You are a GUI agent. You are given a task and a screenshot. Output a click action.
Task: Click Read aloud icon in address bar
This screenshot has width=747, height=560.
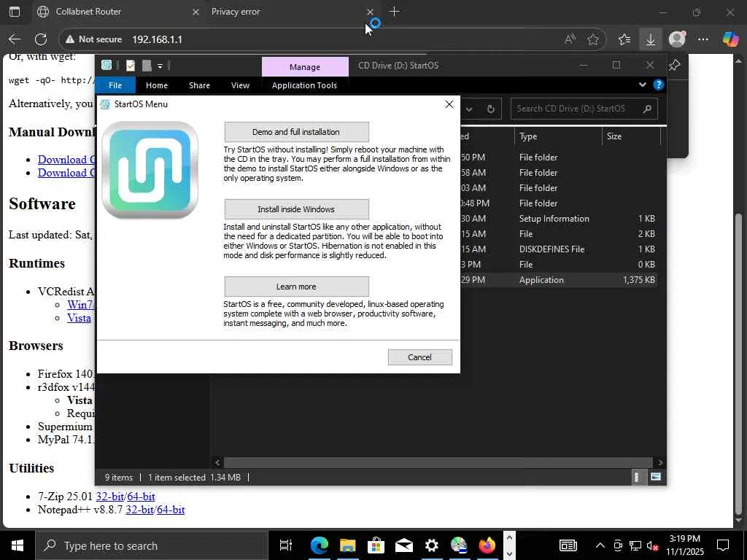point(570,39)
